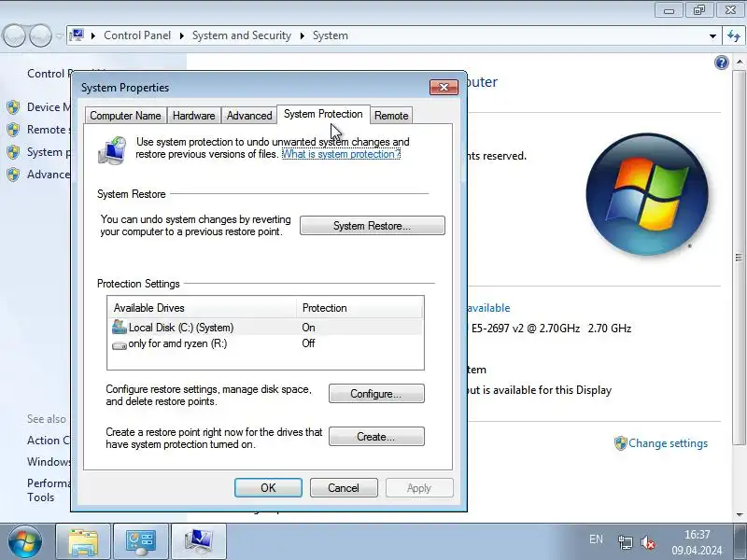Open Performance Information and Tools link
The height and width of the screenshot is (560, 747).
click(49, 490)
